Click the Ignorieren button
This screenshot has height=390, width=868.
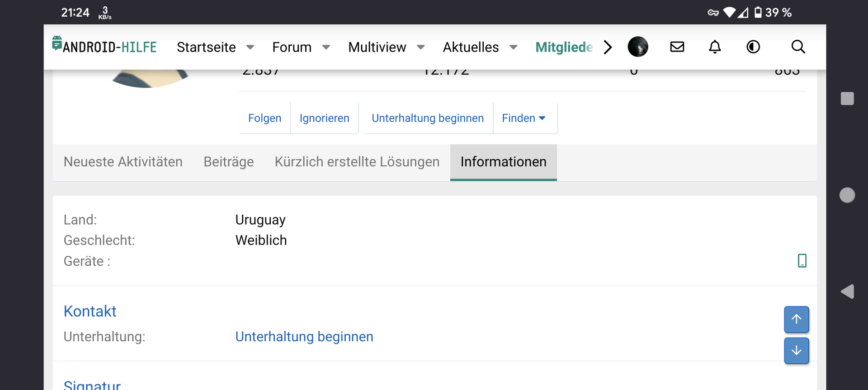point(324,118)
